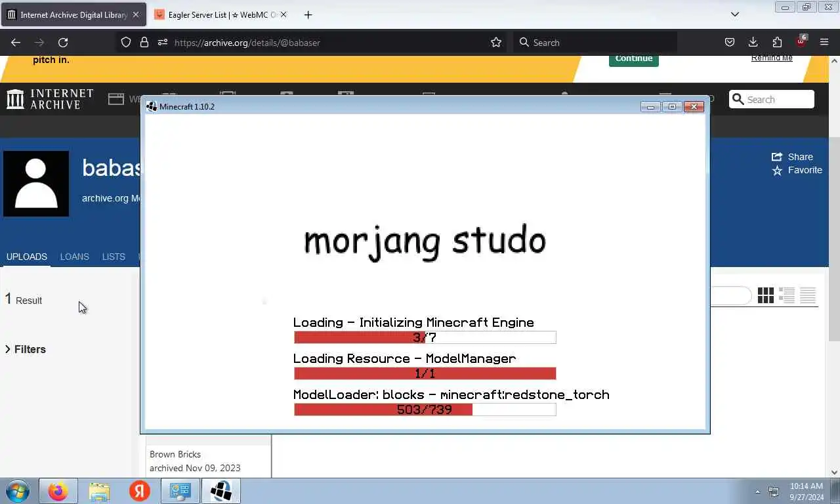Open Firefox tracking protection shield
Screen dimensions: 840x504
pyautogui.click(x=126, y=42)
